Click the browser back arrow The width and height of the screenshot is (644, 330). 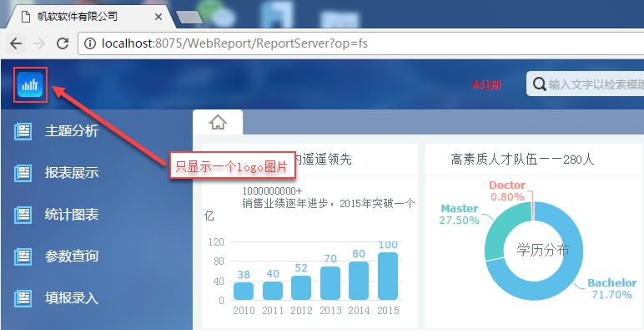(x=16, y=43)
